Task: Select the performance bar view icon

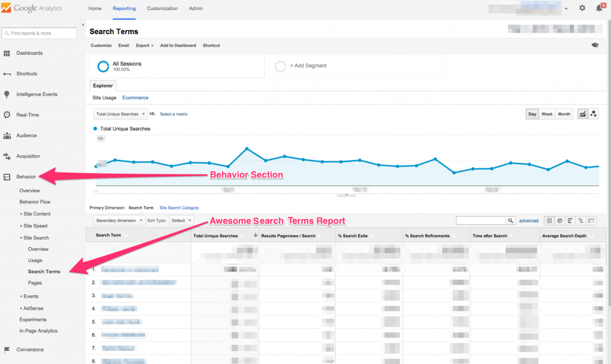Action: 570,221
